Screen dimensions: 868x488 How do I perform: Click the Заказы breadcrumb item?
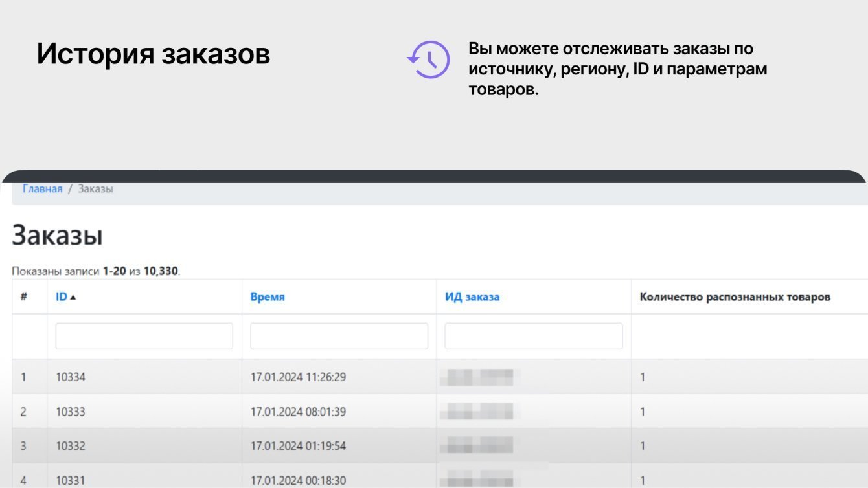[96, 189]
